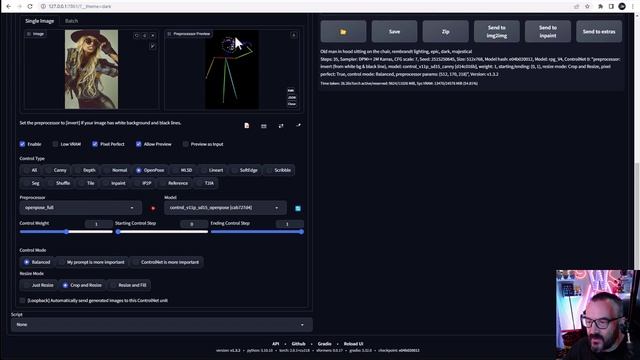Viewport: 640px width, 360px height.
Task: Select the Shuffle control type
Action: [59, 183]
